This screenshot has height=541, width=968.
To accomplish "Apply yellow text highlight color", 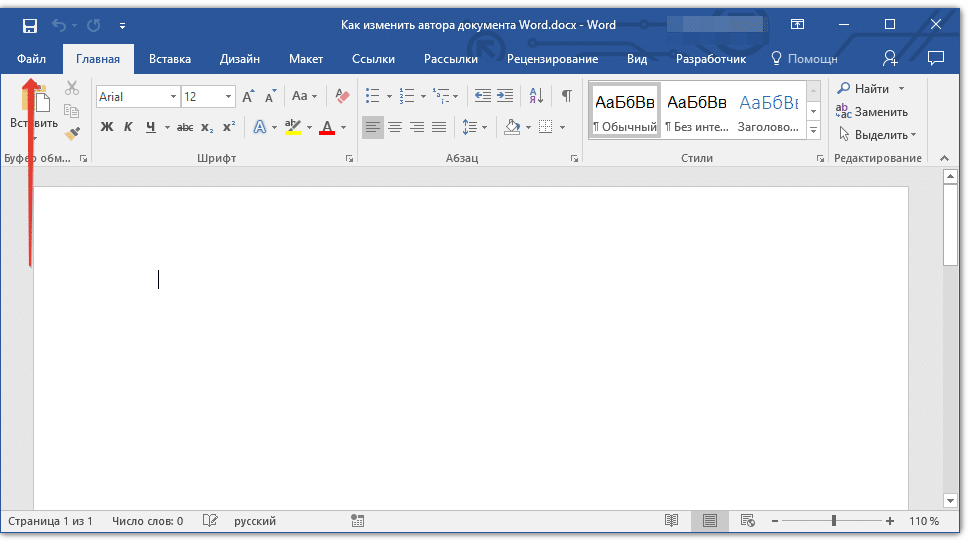I will click(x=293, y=127).
